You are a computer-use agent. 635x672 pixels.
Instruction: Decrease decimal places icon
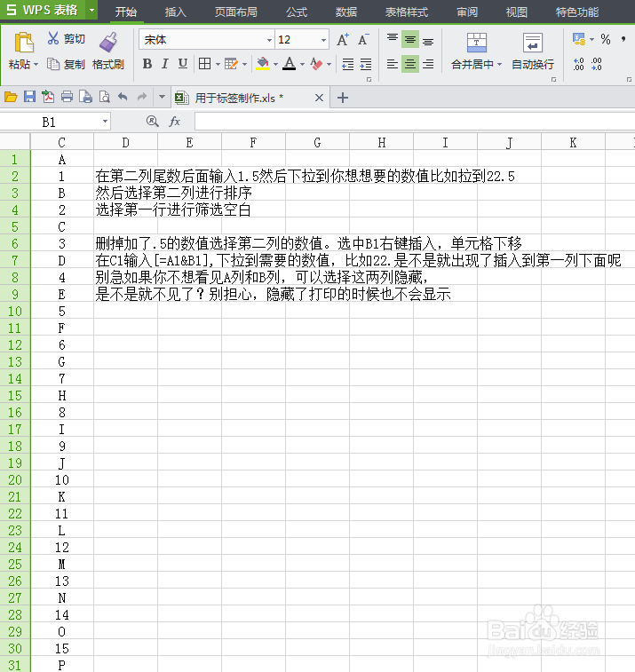597,64
